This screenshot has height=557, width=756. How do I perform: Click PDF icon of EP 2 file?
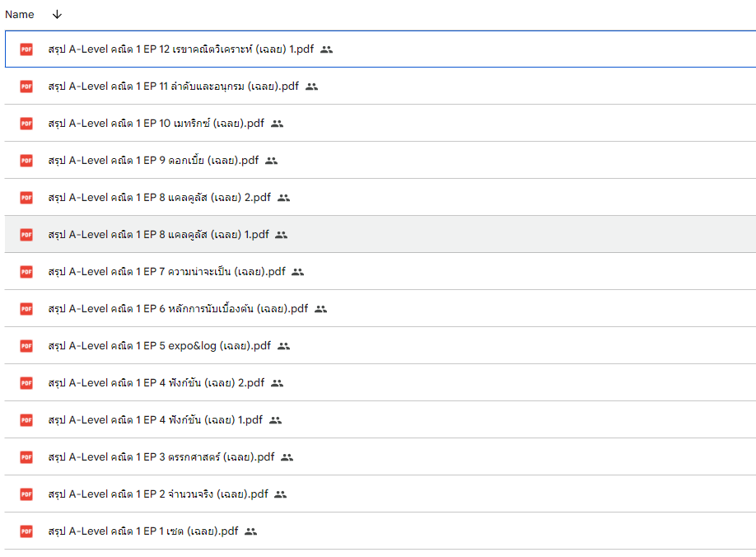[x=26, y=494]
